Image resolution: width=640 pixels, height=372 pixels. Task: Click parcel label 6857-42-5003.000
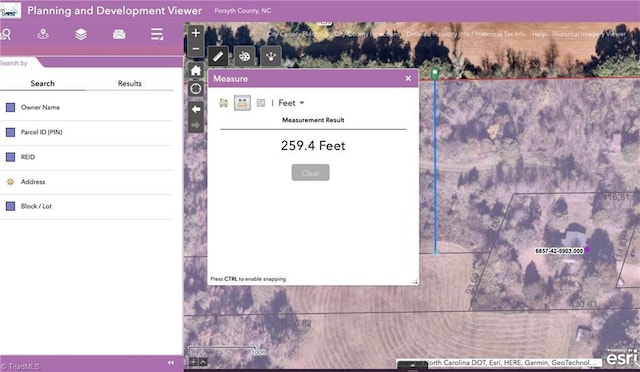(559, 251)
